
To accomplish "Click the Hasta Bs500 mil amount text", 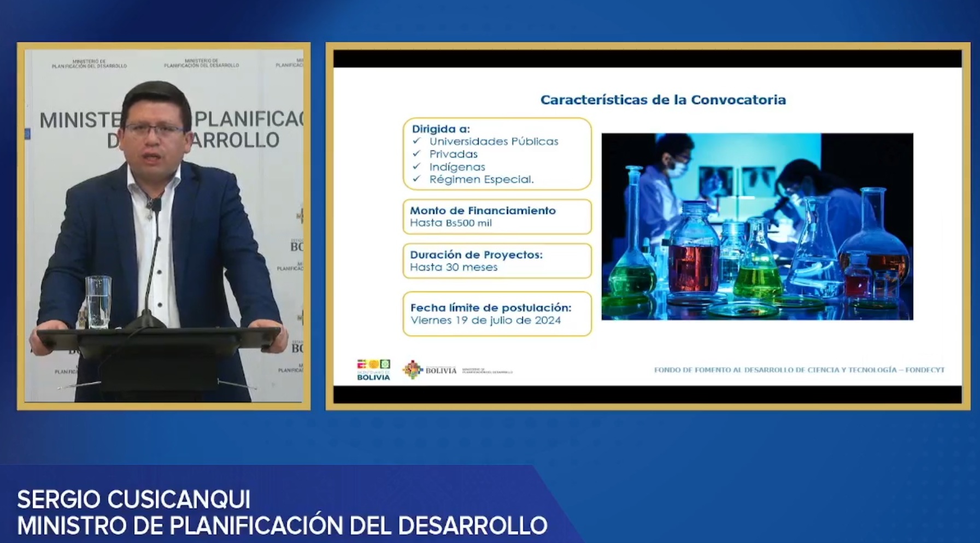I will (x=450, y=223).
